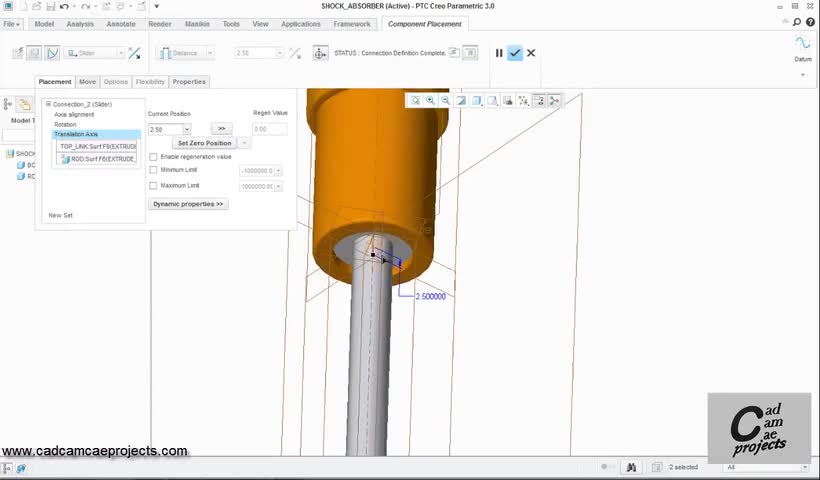Viewport: 820px width, 480px height.
Task: Show component in separate window icon
Action: pos(454,52)
